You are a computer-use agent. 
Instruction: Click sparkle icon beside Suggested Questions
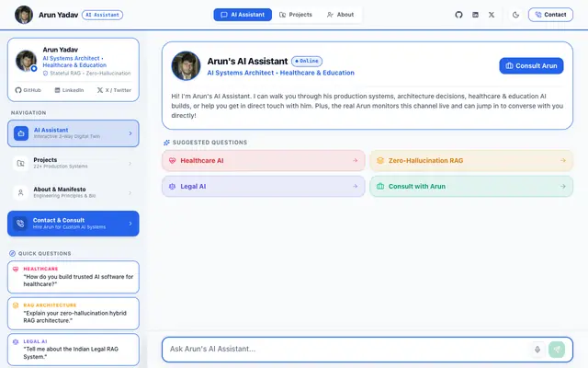coord(166,143)
